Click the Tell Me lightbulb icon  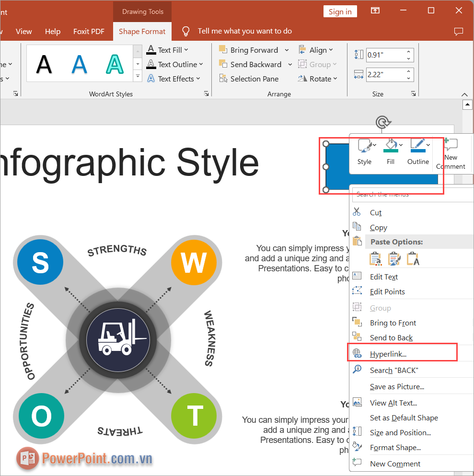pos(186,31)
